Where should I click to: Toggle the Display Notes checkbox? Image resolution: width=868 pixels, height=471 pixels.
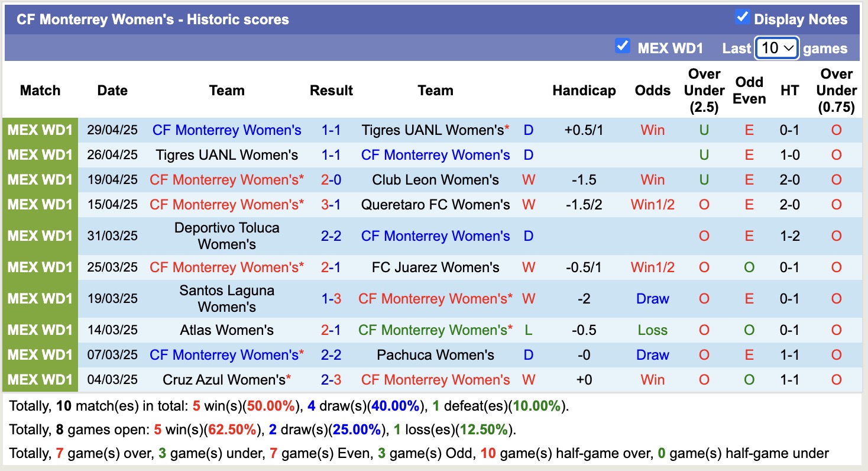(742, 18)
